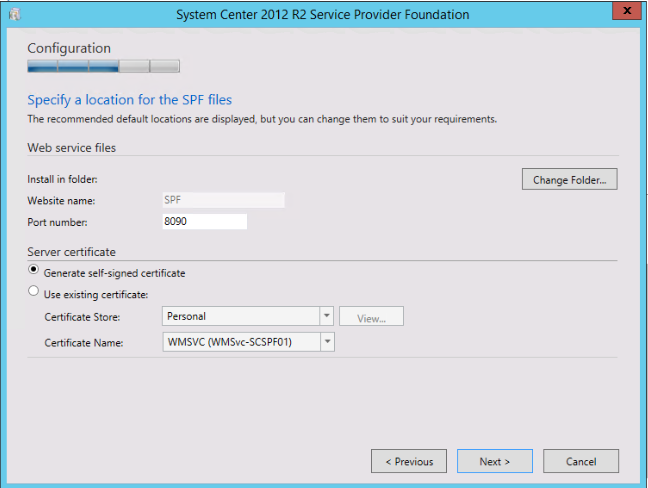Click into the Port number field
The width and height of the screenshot is (648, 488).
[203, 221]
